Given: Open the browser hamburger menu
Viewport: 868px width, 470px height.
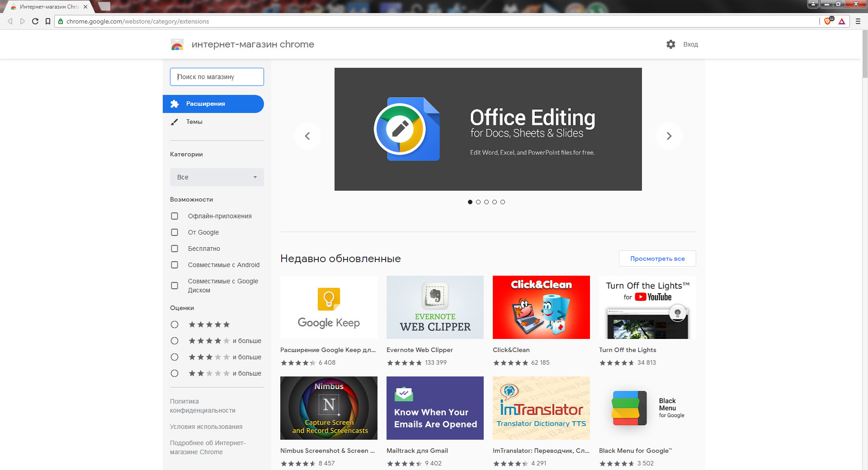Looking at the screenshot, I should point(858,21).
